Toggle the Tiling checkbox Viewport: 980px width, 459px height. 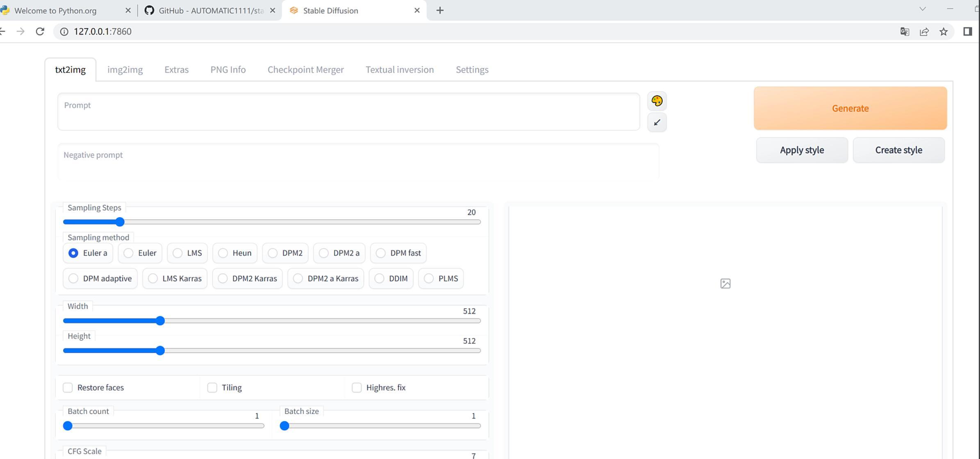[212, 387]
